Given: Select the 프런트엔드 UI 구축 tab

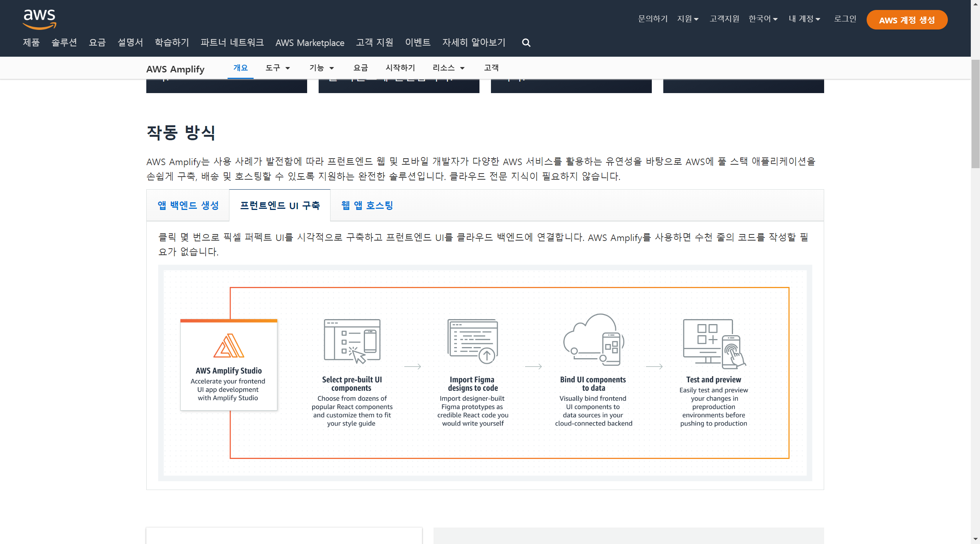Looking at the screenshot, I should [280, 205].
